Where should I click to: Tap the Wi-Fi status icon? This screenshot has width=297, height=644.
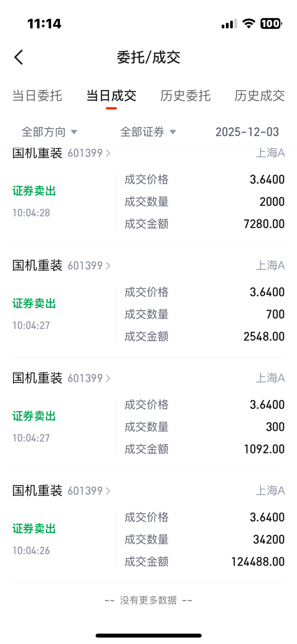[249, 24]
